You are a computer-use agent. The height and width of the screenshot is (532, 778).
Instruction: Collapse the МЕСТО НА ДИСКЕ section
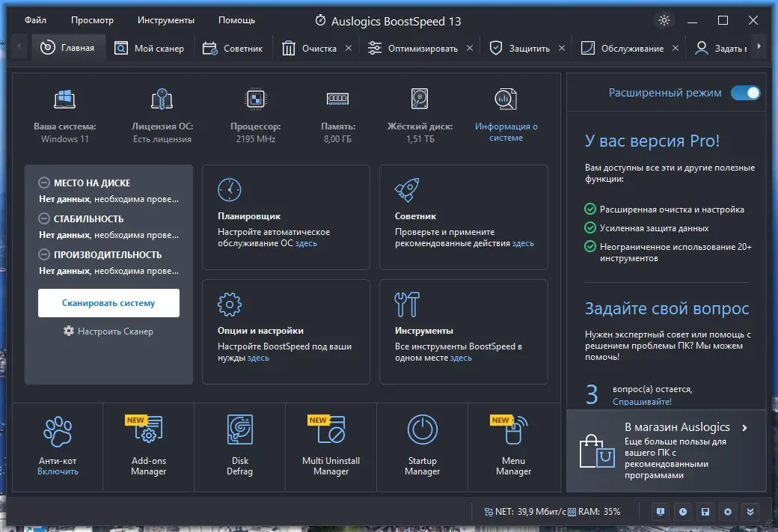[44, 183]
